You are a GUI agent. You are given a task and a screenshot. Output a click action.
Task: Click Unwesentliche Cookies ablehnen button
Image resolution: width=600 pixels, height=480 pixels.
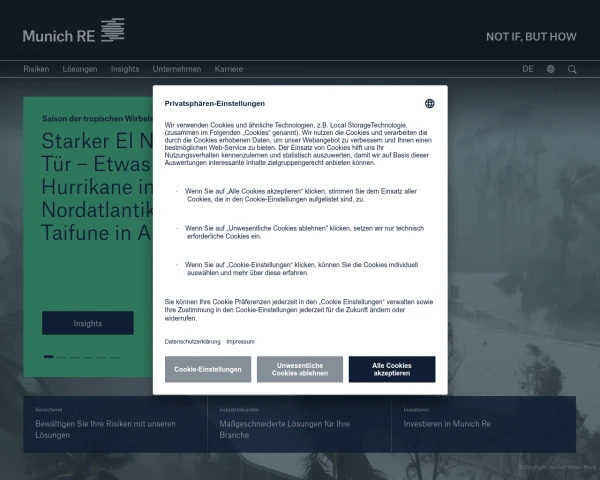point(300,369)
